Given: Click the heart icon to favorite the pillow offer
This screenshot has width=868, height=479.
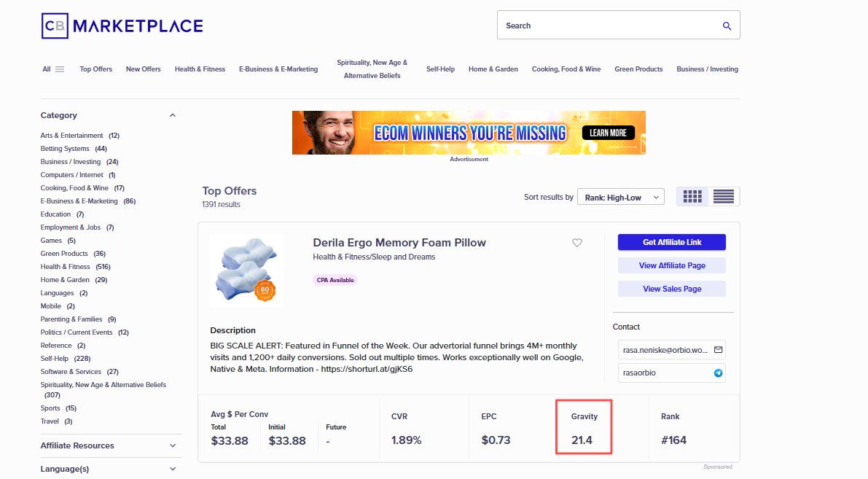Looking at the screenshot, I should click(576, 243).
